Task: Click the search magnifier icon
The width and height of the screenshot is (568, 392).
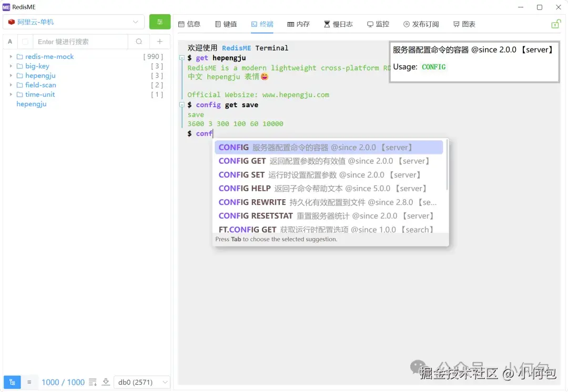Action: pyautogui.click(x=139, y=42)
